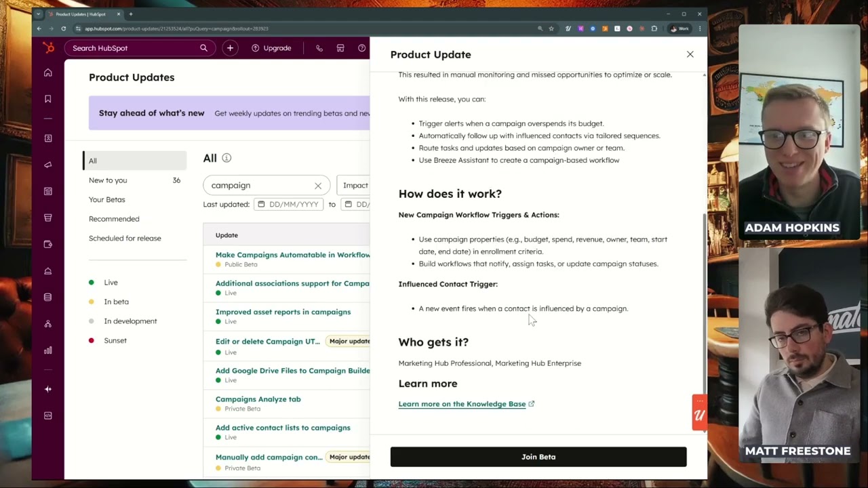The image size is (868, 488).
Task: Open the Reporting bar chart icon
Action: [x=48, y=350]
